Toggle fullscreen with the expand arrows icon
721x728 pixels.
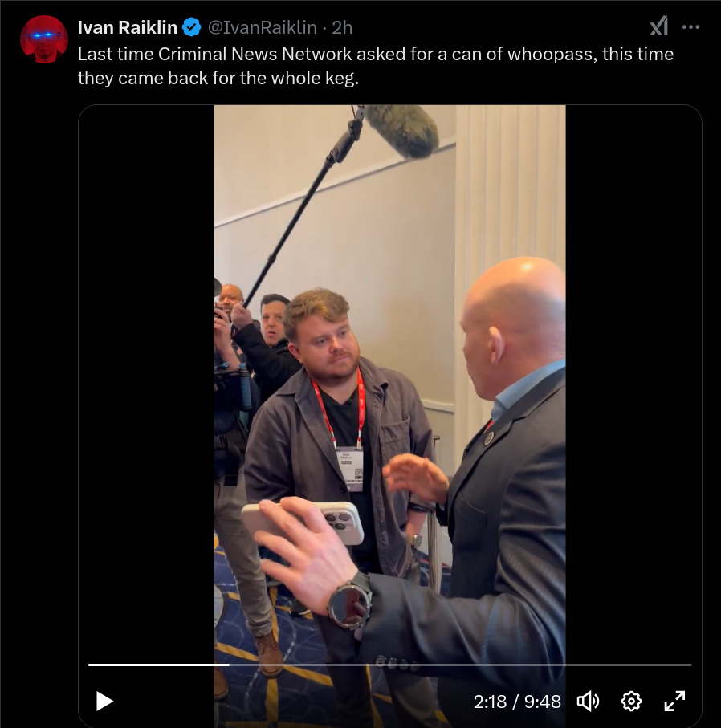(674, 701)
